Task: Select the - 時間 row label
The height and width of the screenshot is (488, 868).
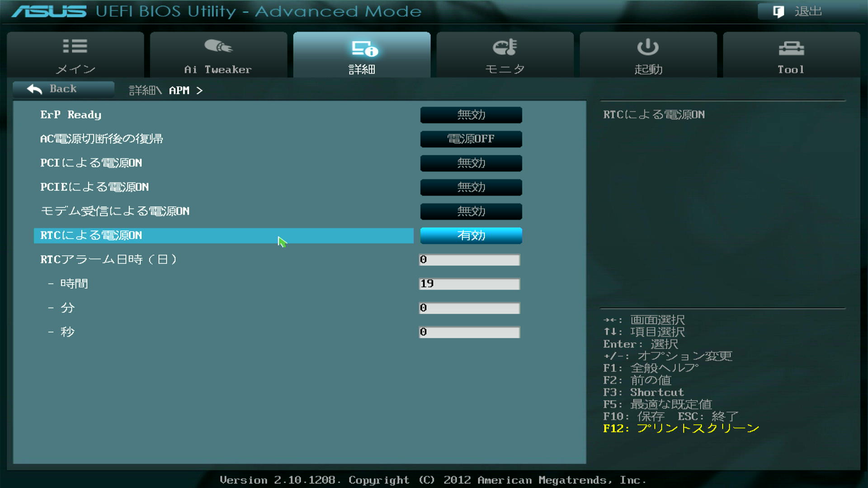Action: tap(68, 284)
